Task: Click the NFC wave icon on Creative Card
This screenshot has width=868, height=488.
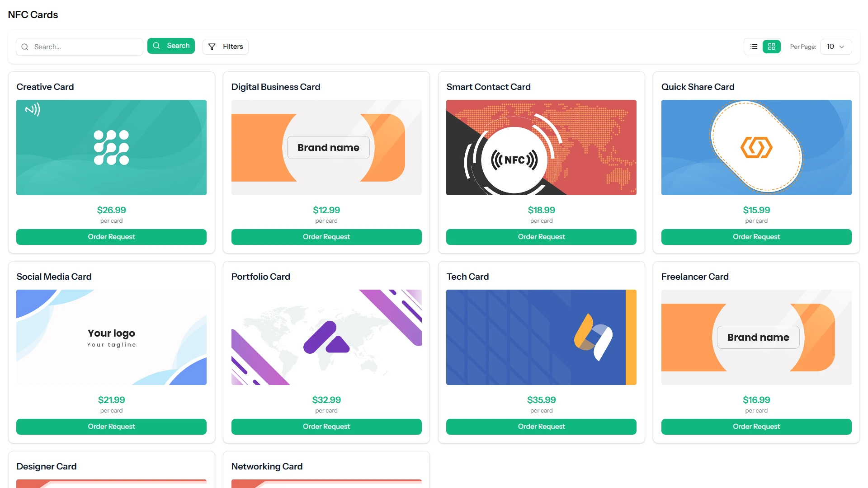Action: [33, 109]
